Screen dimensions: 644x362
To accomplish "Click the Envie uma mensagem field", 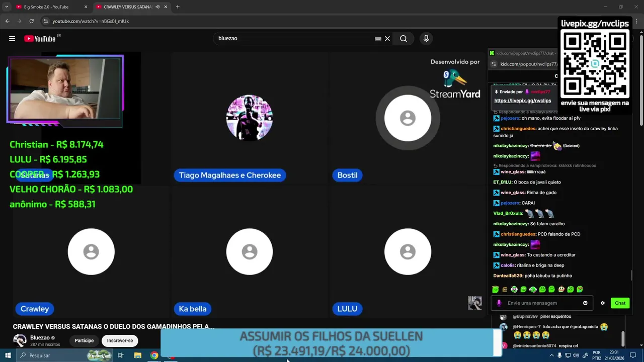I will pyautogui.click(x=541, y=303).
